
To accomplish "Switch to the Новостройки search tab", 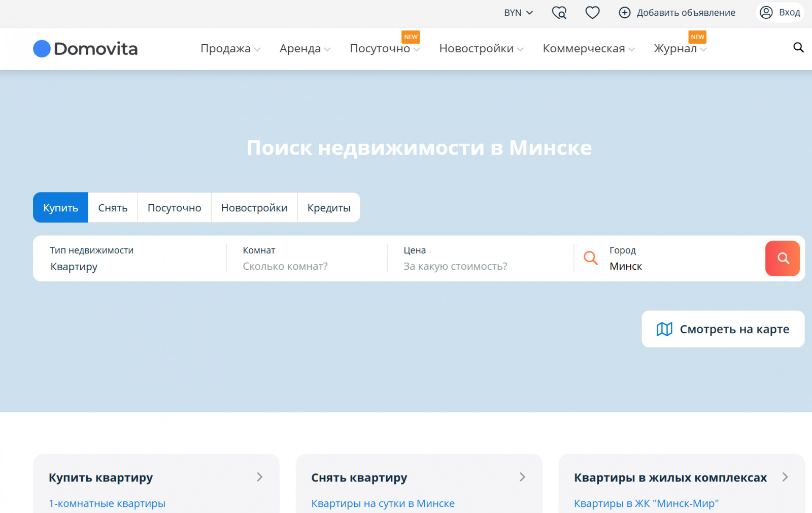I will click(x=254, y=208).
